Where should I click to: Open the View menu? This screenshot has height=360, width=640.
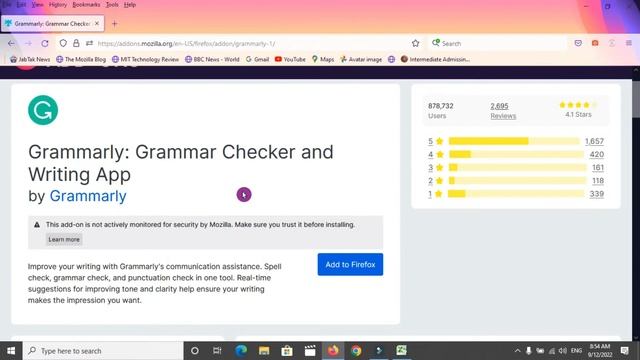coord(37,5)
